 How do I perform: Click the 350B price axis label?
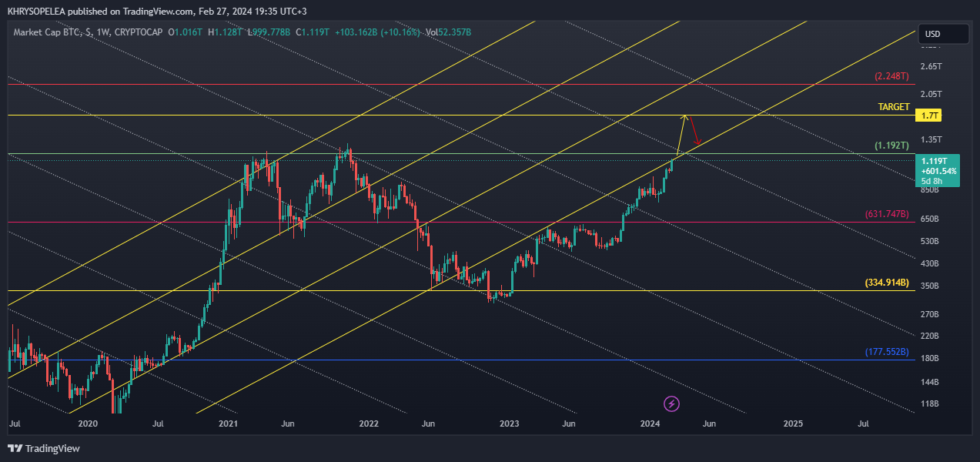(931, 286)
